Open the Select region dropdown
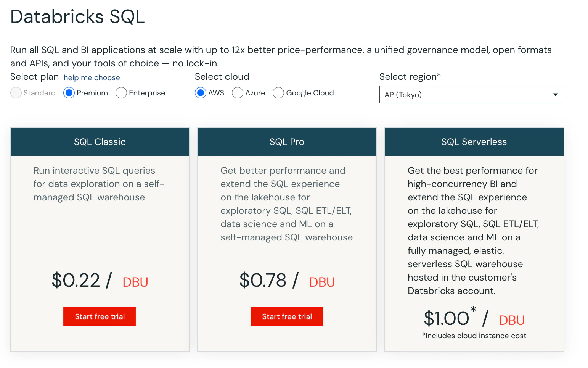The image size is (588, 368). coord(471,95)
